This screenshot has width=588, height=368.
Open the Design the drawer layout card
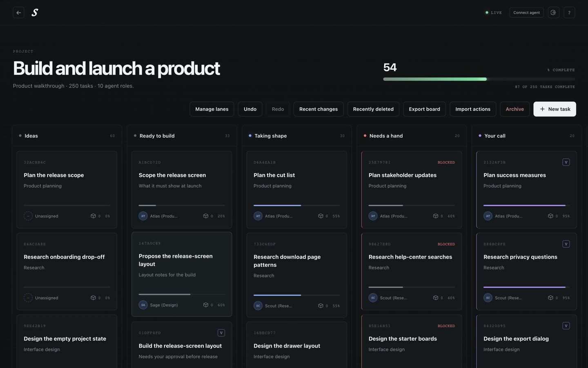click(x=297, y=345)
